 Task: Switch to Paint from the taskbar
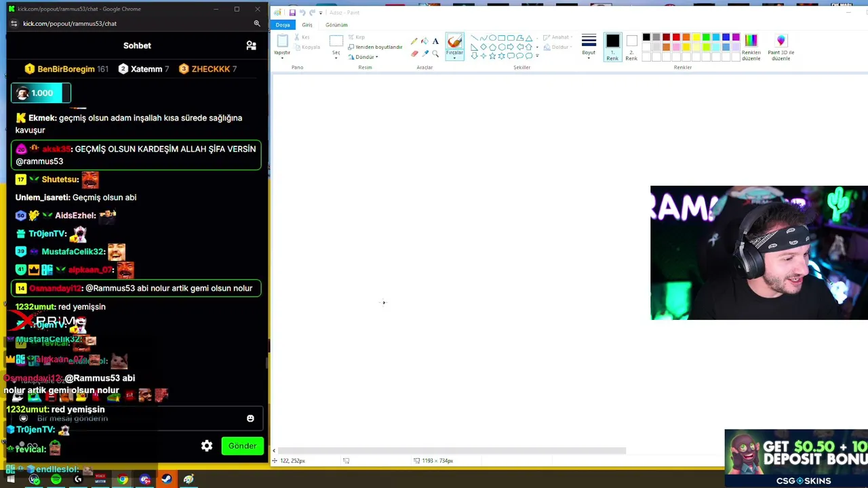point(189,480)
